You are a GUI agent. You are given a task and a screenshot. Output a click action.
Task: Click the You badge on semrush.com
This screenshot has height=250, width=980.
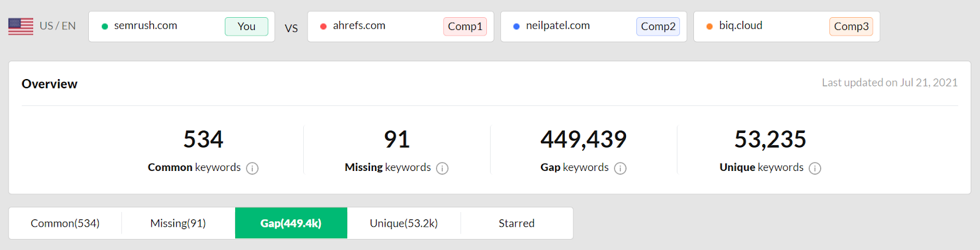246,26
